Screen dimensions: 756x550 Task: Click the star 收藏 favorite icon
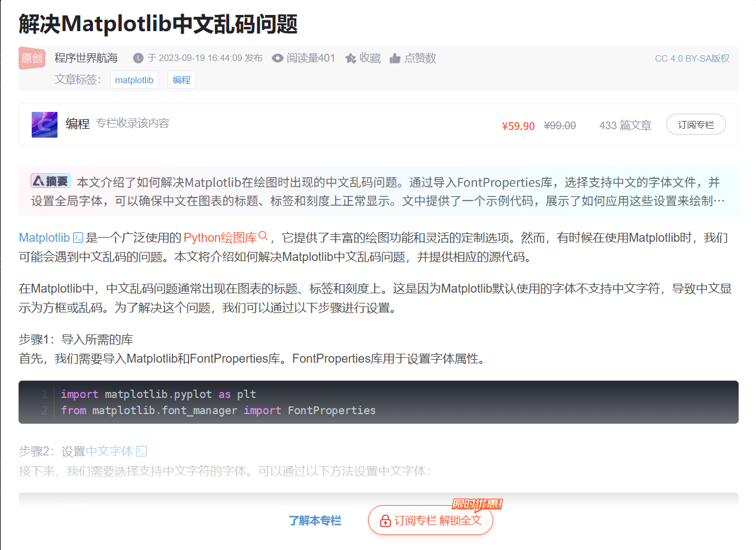point(351,58)
